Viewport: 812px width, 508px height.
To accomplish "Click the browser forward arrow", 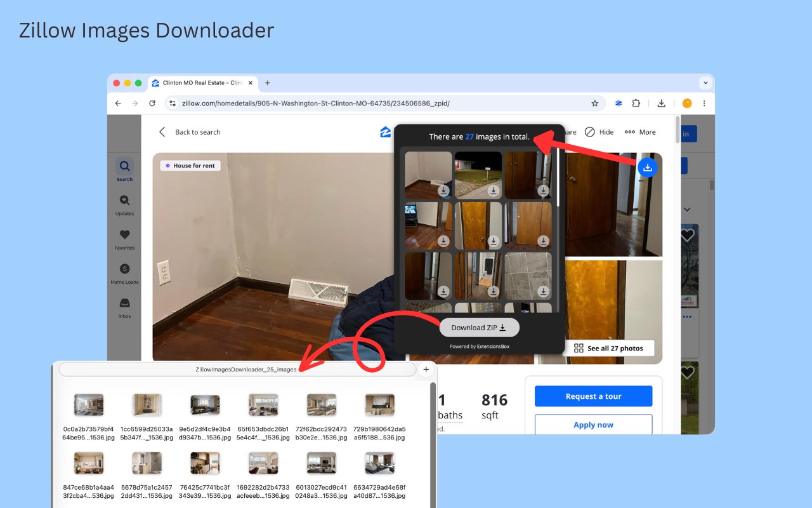I will tap(134, 104).
